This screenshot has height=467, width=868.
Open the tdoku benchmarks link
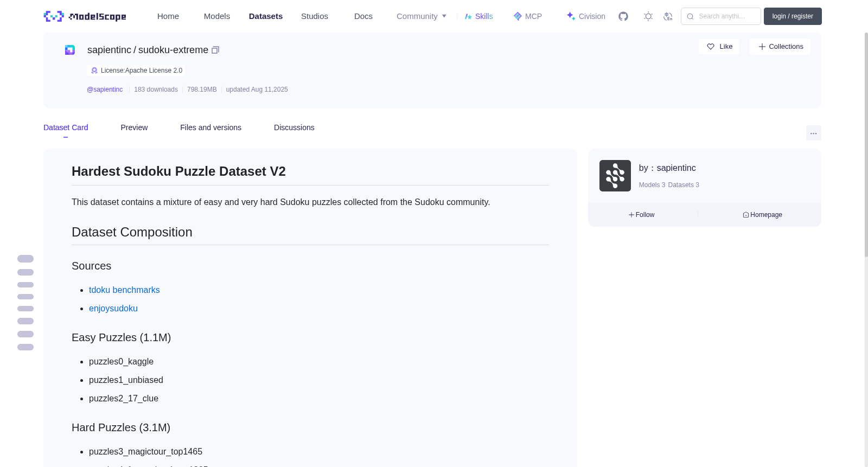[x=124, y=290]
